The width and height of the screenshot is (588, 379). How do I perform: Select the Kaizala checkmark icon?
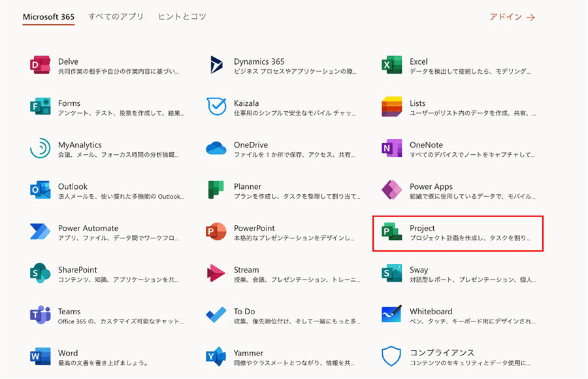coord(216,107)
